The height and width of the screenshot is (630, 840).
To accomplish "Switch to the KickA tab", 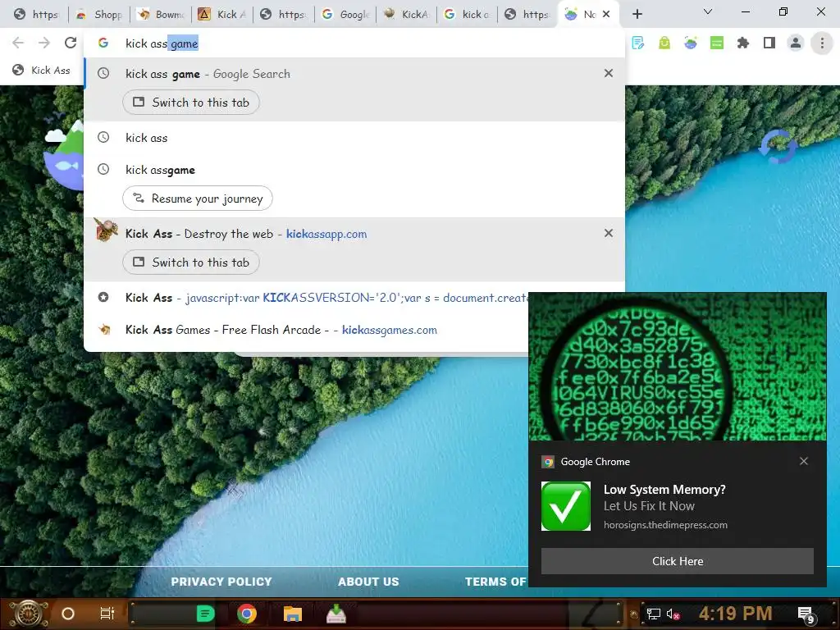I will [x=407, y=15].
